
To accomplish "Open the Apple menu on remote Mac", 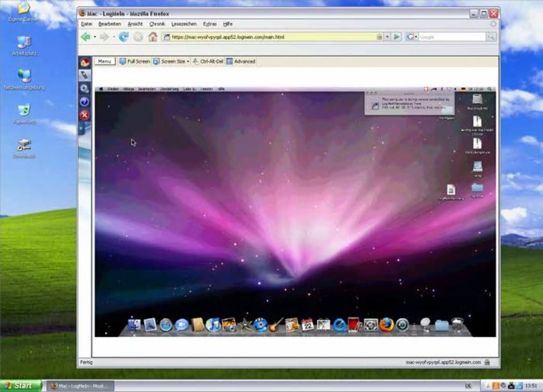I will pyautogui.click(x=101, y=89).
